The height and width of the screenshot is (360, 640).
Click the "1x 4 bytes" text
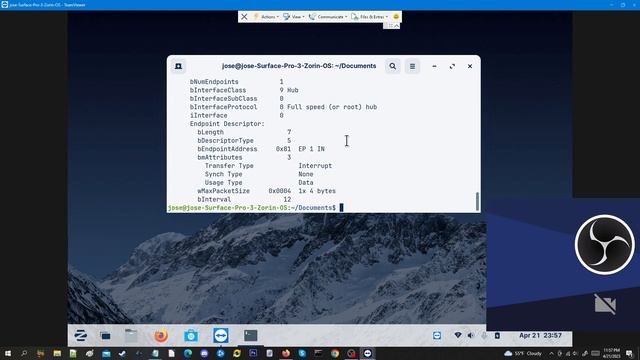(x=317, y=191)
